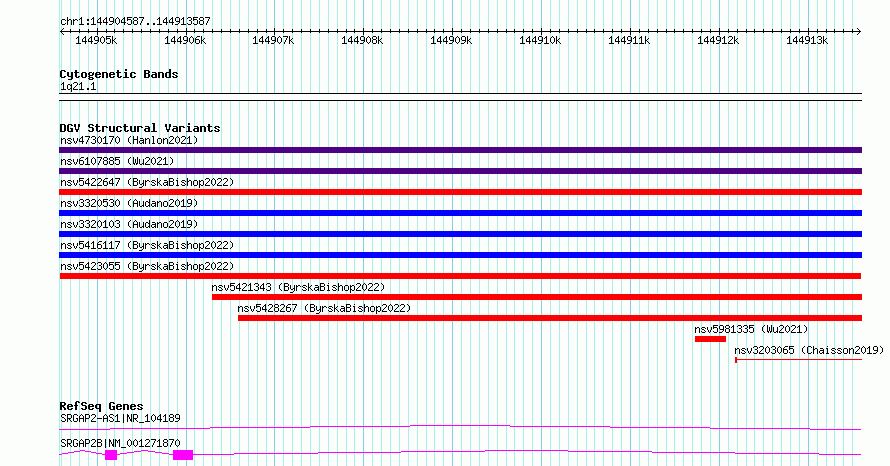Click the red bar under nsv5423055
The image size is (890, 466).
[x=460, y=276]
